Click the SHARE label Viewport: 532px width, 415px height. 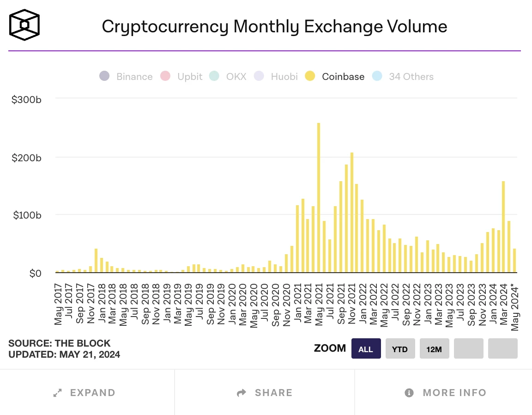[x=274, y=393]
